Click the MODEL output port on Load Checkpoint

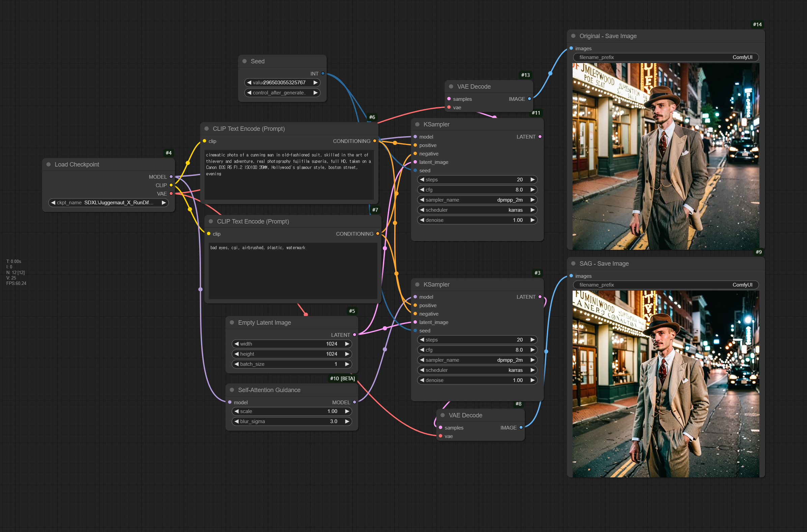[x=171, y=177]
